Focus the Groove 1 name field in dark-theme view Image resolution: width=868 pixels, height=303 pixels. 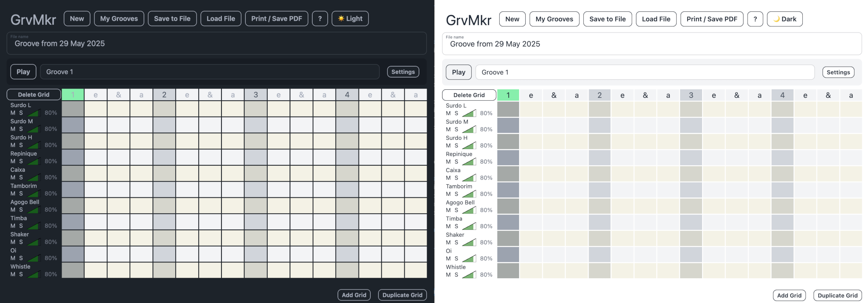pos(210,72)
